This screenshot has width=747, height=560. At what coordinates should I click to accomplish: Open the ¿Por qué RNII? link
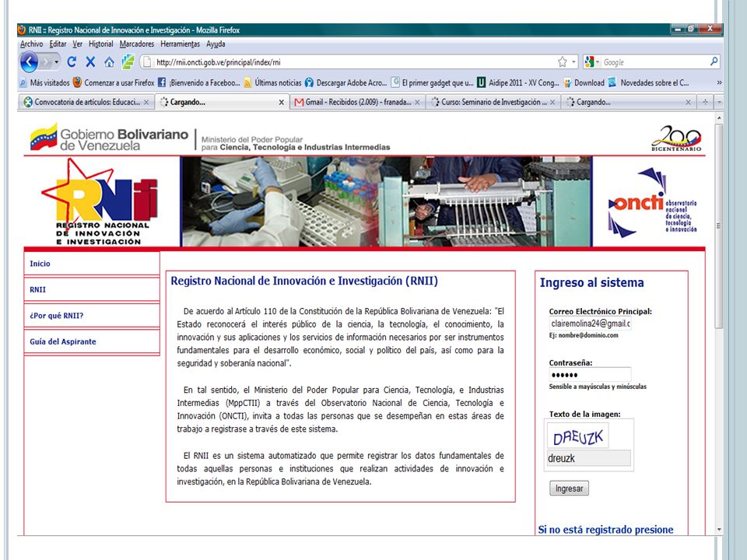[x=56, y=315]
